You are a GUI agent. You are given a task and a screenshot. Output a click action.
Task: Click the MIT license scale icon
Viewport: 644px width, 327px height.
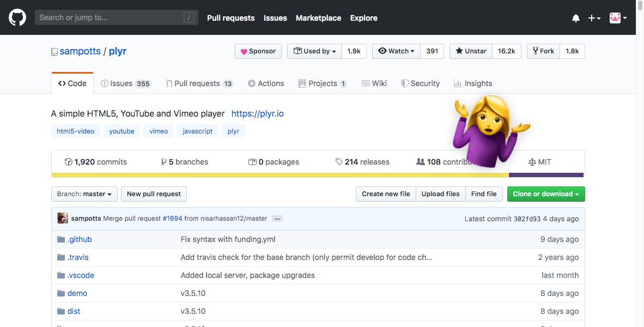pyautogui.click(x=531, y=161)
